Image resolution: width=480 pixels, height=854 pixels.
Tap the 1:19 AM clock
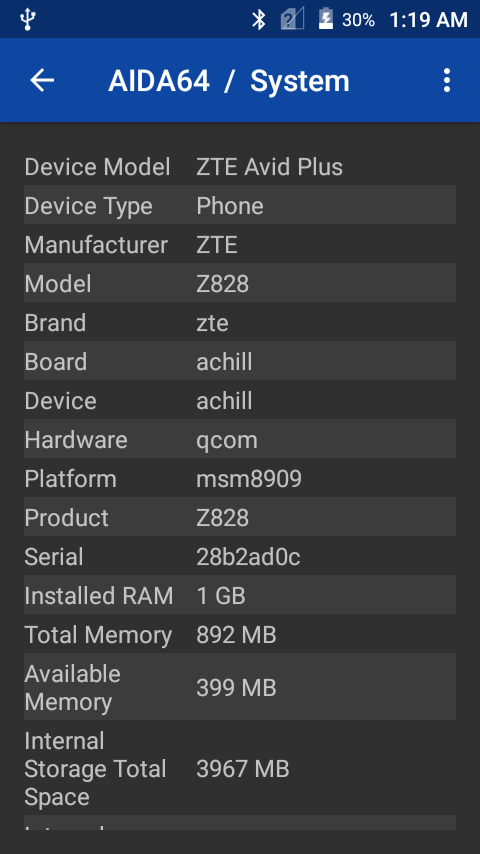(428, 20)
